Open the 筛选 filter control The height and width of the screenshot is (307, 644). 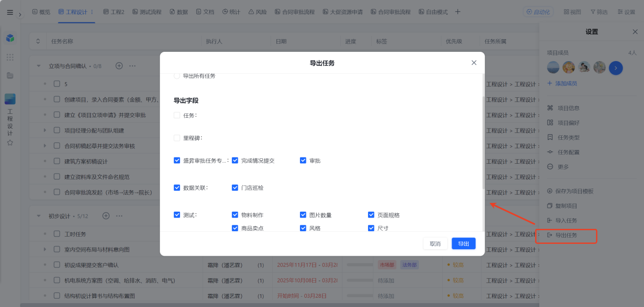click(599, 12)
